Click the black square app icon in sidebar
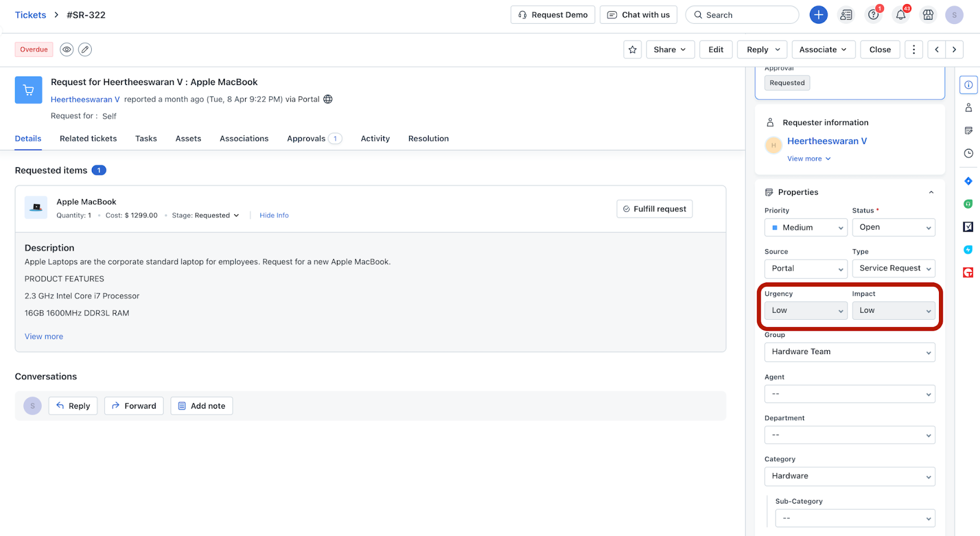The width and height of the screenshot is (980, 536). 968,227
